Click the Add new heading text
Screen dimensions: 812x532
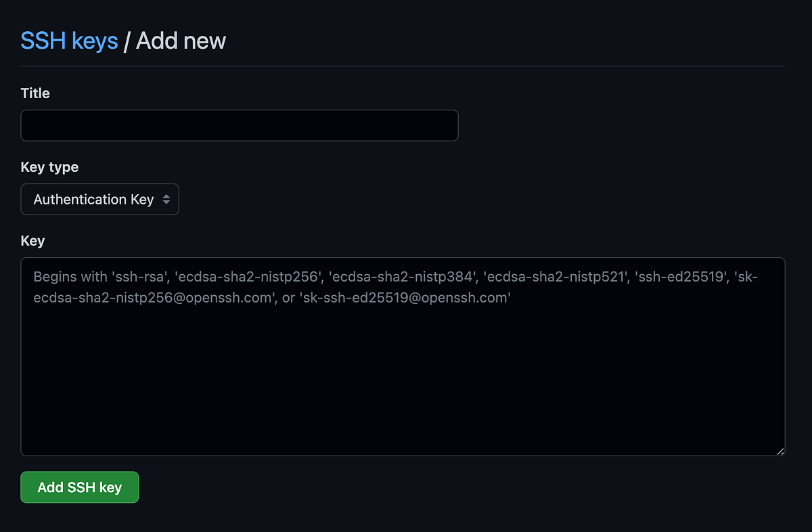coord(181,41)
